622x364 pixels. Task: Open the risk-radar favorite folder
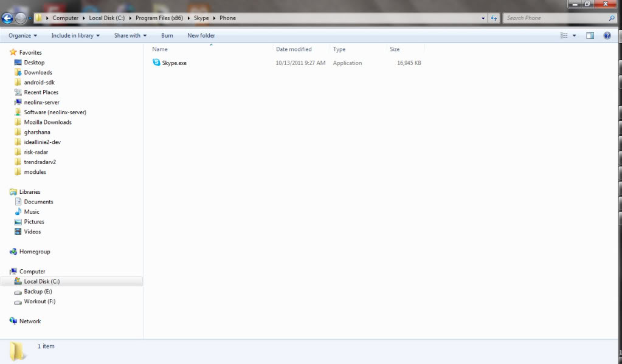(36, 152)
